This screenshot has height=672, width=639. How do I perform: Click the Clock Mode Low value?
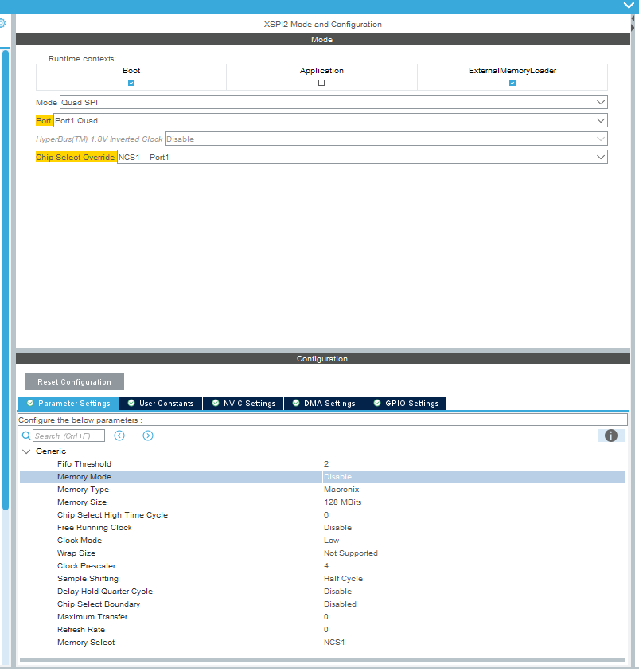pos(332,541)
